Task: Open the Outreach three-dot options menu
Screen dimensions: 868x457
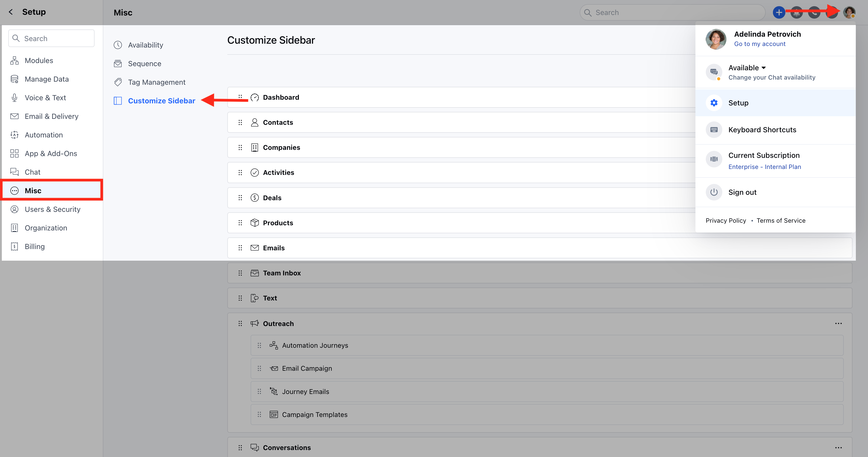Action: [838, 323]
